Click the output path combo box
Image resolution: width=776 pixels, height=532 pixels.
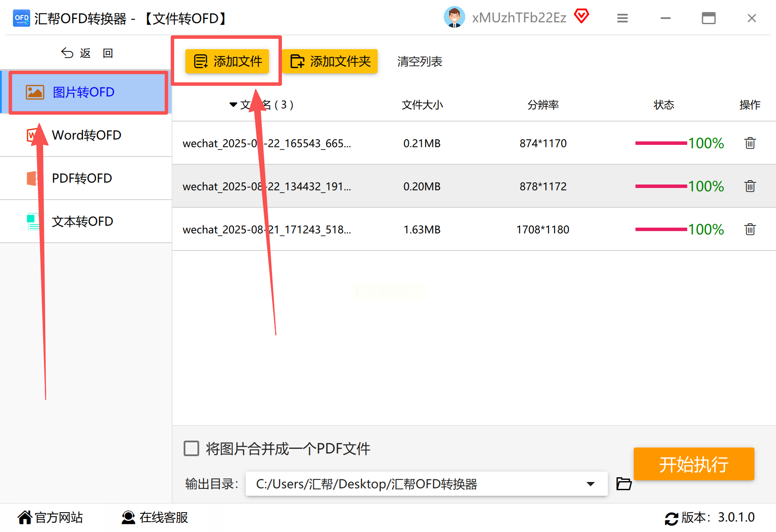(426, 484)
